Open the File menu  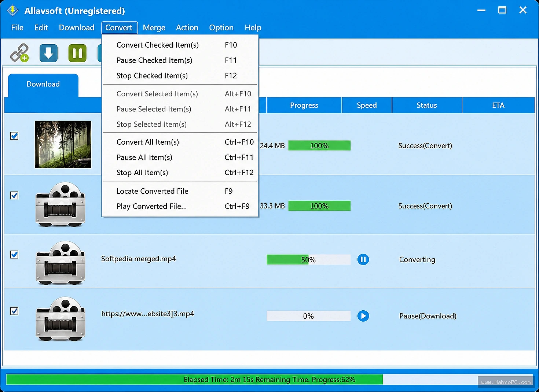17,27
